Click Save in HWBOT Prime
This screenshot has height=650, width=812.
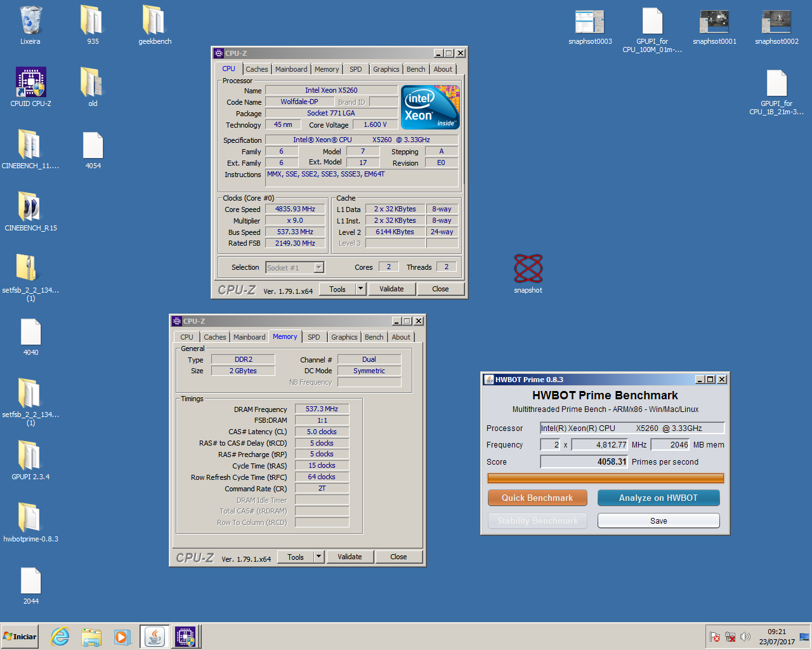(x=658, y=521)
